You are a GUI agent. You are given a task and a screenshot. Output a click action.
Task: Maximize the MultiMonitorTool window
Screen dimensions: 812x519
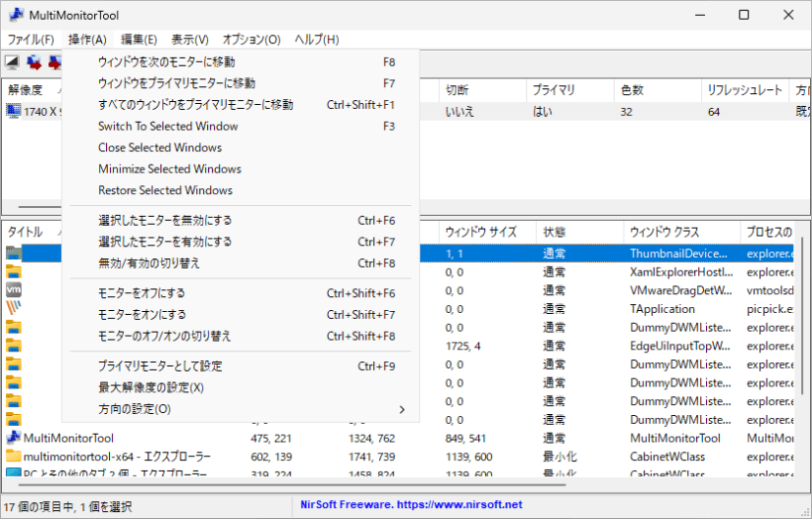744,15
